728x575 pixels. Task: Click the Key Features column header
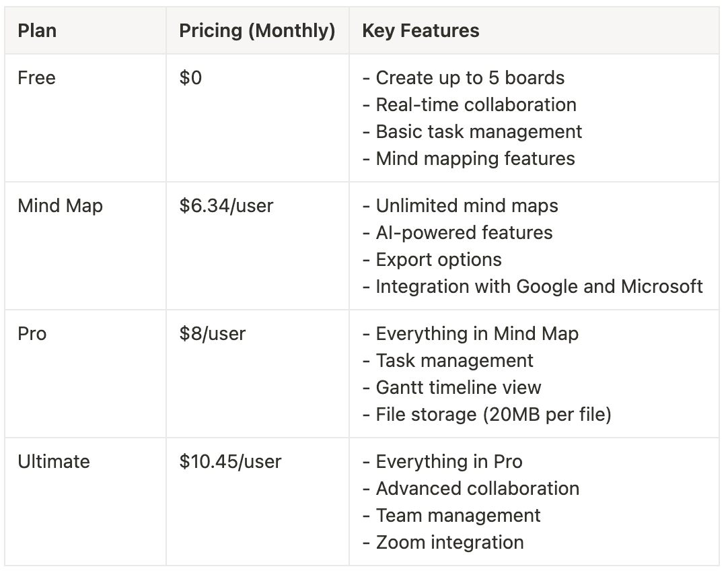tap(534, 31)
